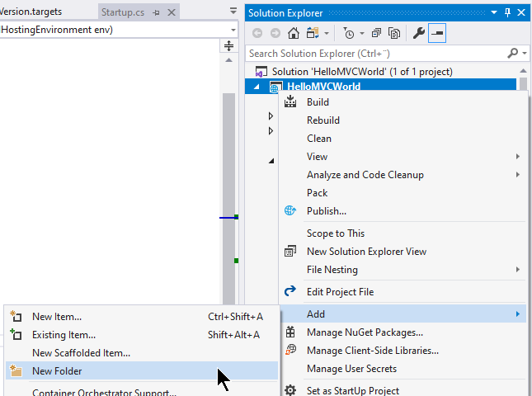Click the Show All Files icon
532x396 pixels.
[394, 33]
